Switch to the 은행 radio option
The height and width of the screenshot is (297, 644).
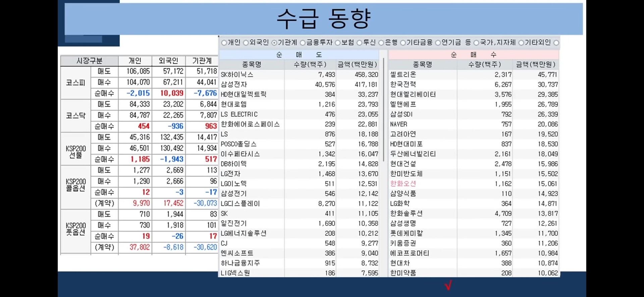click(381, 43)
